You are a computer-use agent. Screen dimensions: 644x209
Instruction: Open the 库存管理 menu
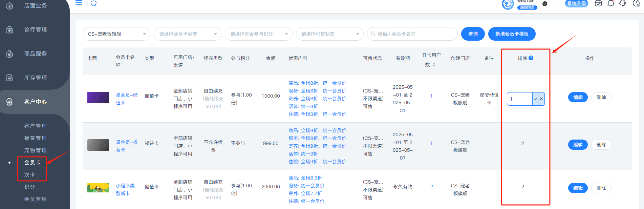point(35,78)
